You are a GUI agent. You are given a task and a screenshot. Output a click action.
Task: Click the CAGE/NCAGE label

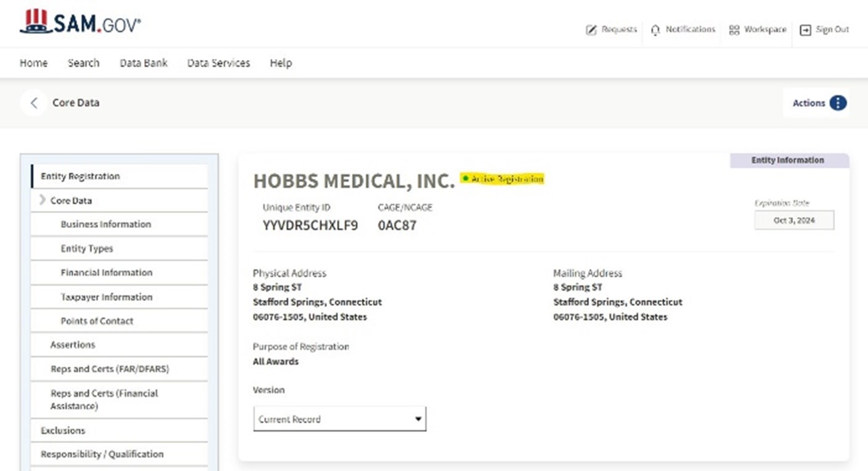pyautogui.click(x=405, y=207)
